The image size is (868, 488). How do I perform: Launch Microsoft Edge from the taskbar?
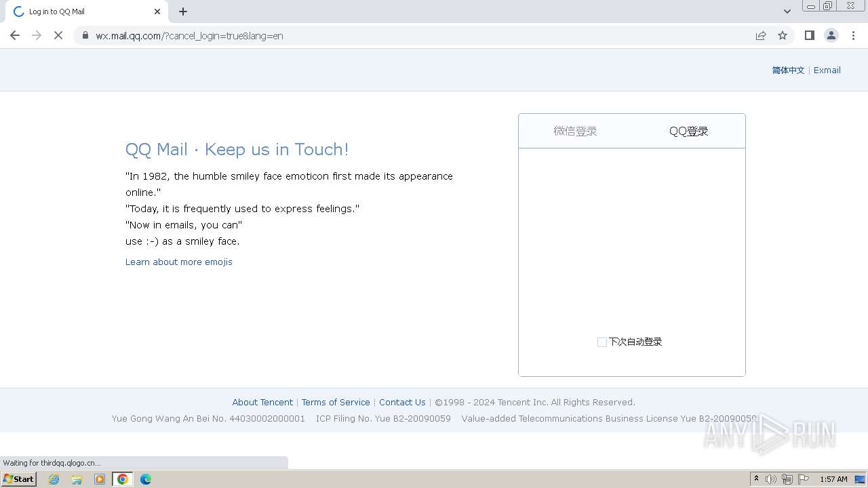[146, 479]
